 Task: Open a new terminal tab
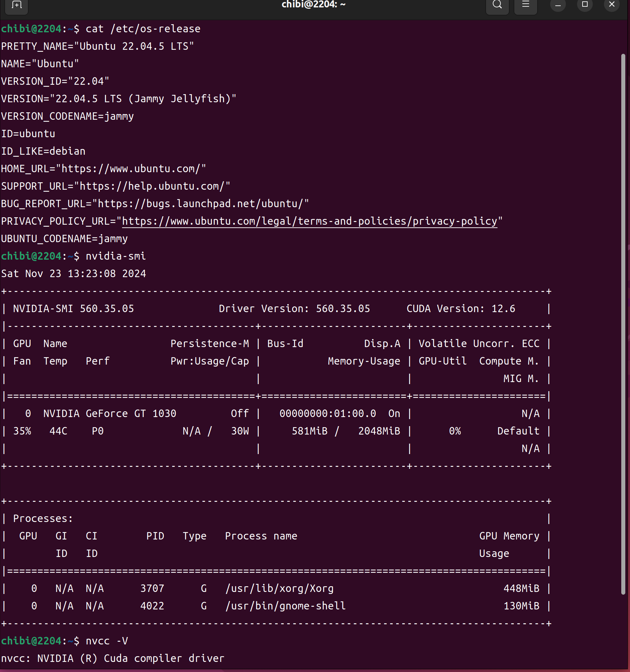pos(16,5)
